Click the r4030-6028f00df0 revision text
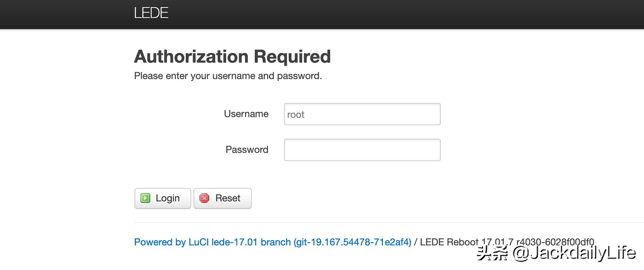The width and height of the screenshot is (644, 270). pyautogui.click(x=555, y=242)
